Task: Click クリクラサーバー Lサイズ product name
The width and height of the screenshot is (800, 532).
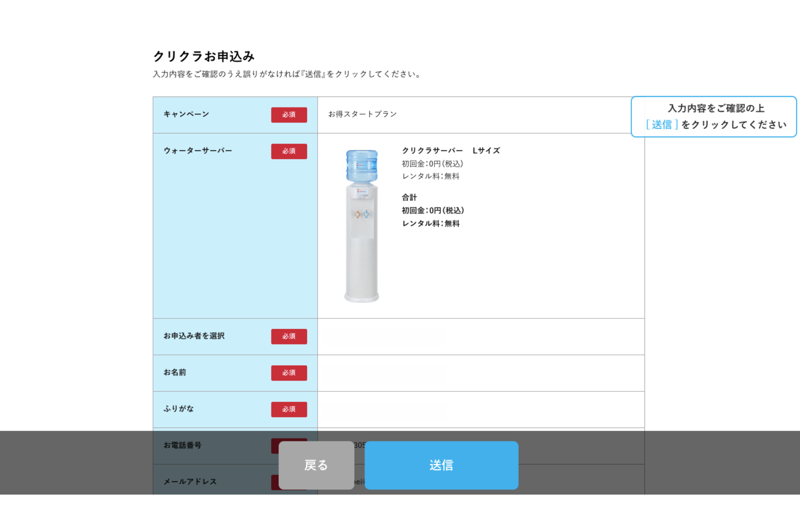Action: [451, 150]
